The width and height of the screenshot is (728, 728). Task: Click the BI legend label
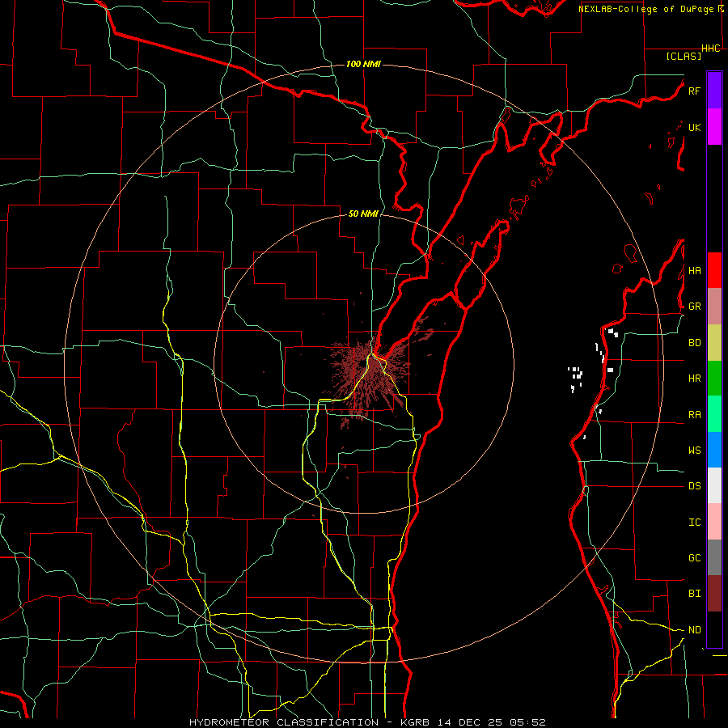click(x=694, y=594)
